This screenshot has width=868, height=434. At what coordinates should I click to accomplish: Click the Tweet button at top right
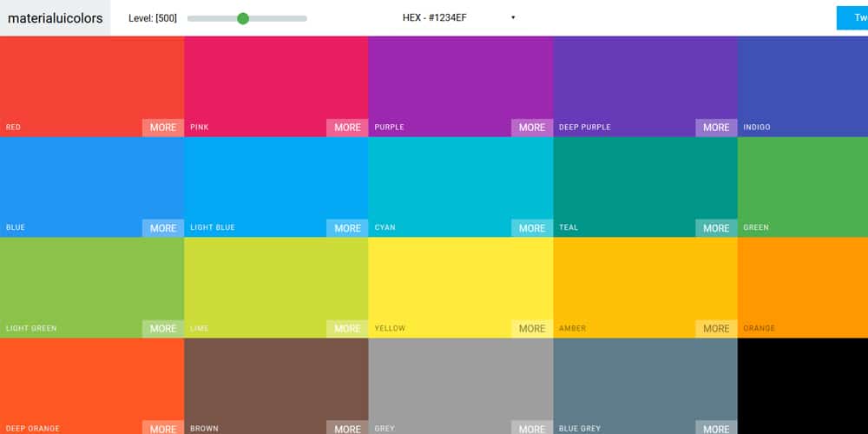click(x=852, y=17)
